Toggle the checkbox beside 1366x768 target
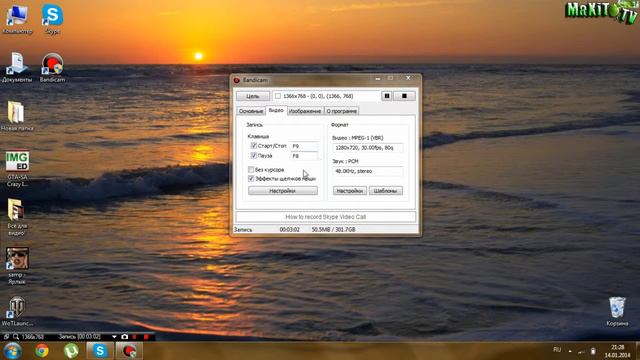The image size is (640, 360). [x=278, y=96]
